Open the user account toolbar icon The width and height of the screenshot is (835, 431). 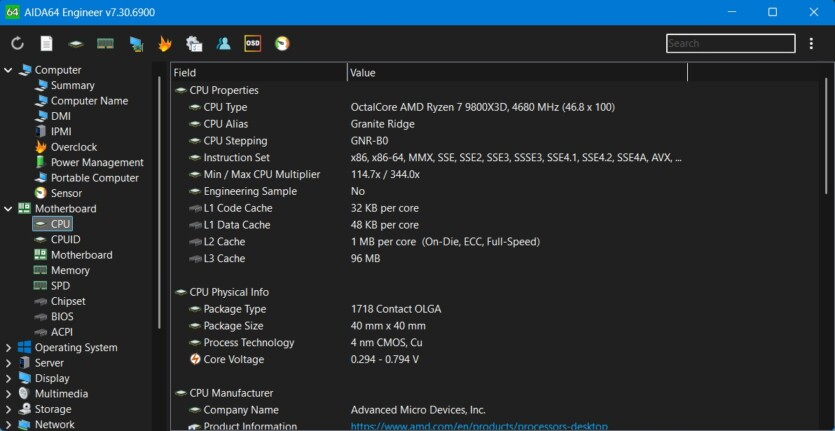pos(224,44)
